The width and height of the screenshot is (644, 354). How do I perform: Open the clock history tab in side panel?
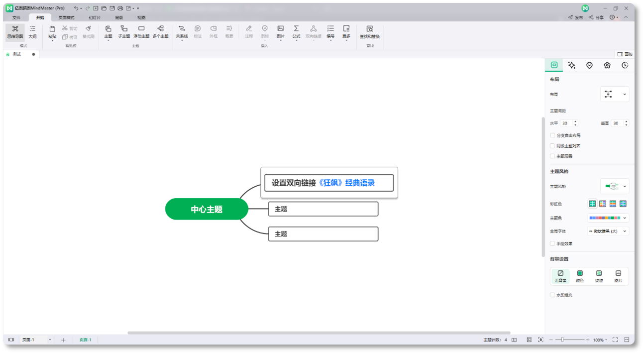pyautogui.click(x=625, y=65)
